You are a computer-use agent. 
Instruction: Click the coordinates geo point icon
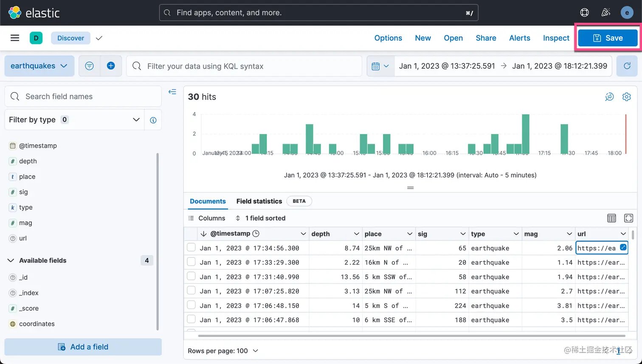pos(13,324)
